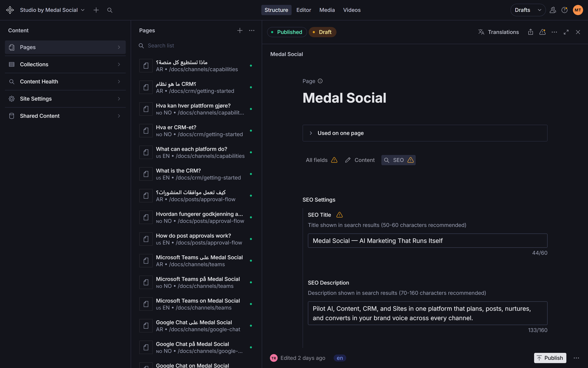Open Shared Content section

tap(65, 116)
